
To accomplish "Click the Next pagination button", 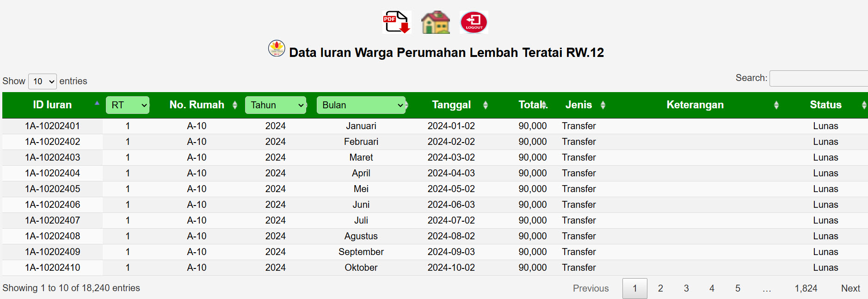I will (850, 288).
